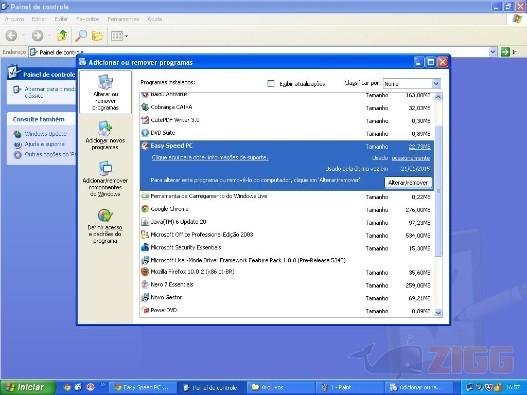527x395 pixels.
Task: Select Definir acesso e padrões do programa icon
Action: pyautogui.click(x=105, y=215)
